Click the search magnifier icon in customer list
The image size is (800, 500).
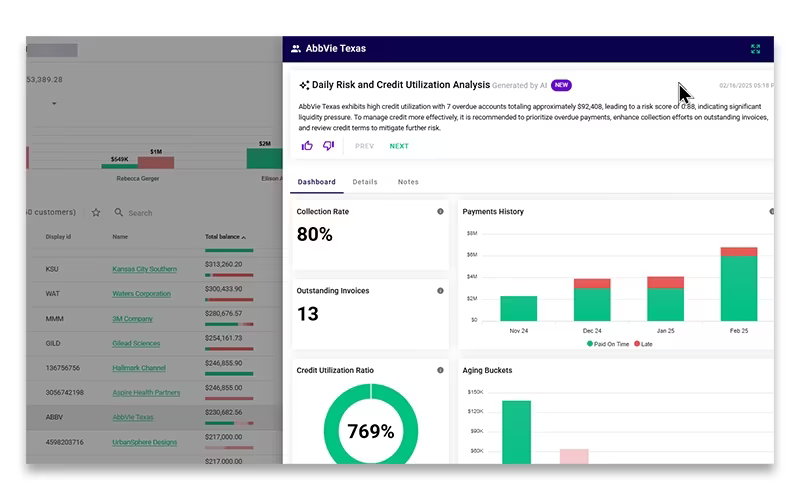coord(118,212)
